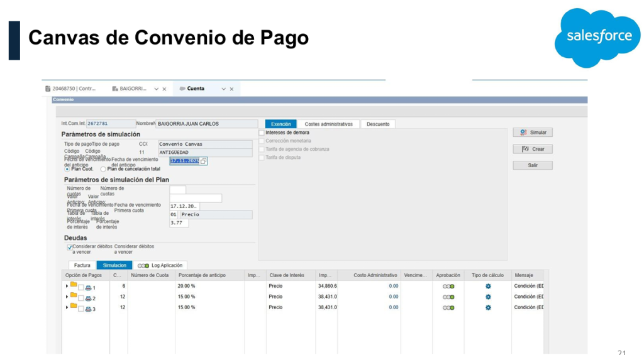Open the date picker beside 17.11.2025
644x355 pixels.
tap(203, 161)
